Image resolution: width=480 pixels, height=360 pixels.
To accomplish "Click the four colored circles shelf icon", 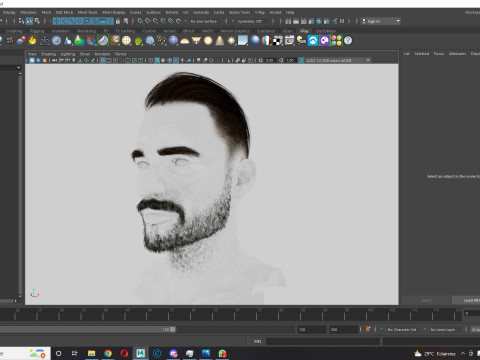I will click(x=336, y=41).
